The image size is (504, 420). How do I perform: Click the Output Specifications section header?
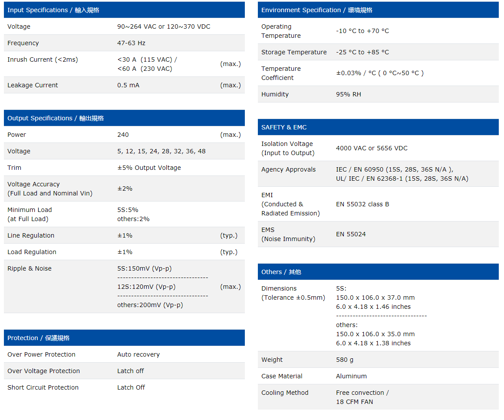56,118
